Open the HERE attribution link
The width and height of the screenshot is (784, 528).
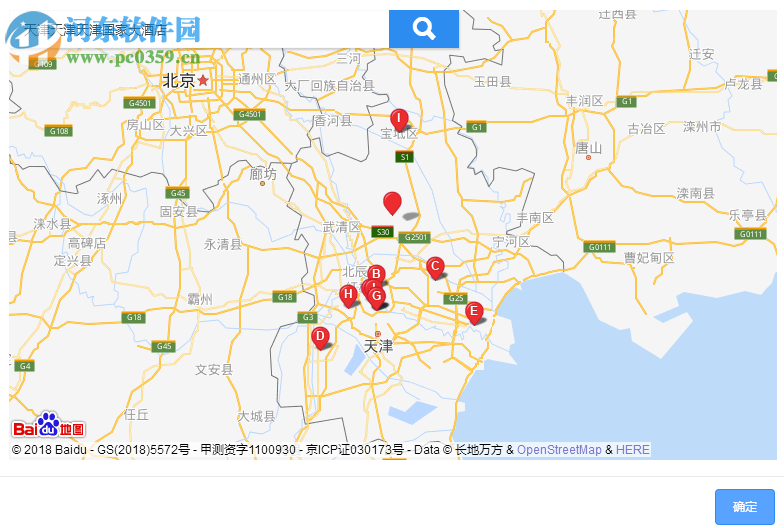pyautogui.click(x=632, y=450)
